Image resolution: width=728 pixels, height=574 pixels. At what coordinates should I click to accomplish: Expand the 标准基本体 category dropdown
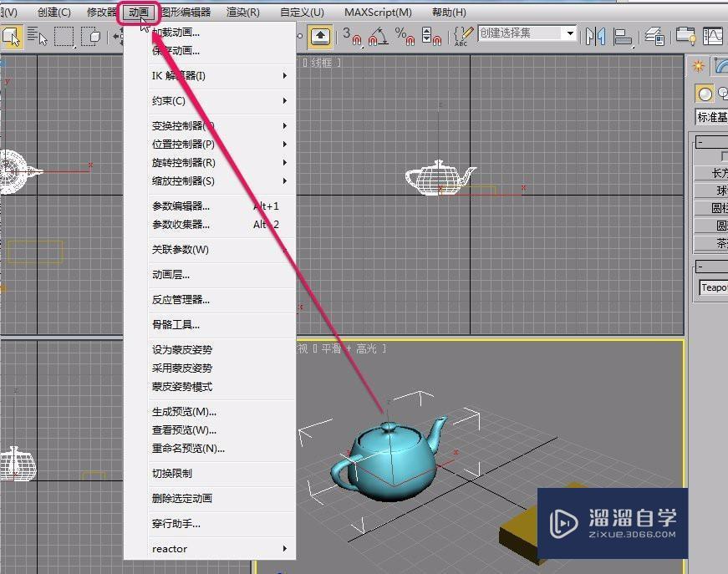[x=710, y=117]
